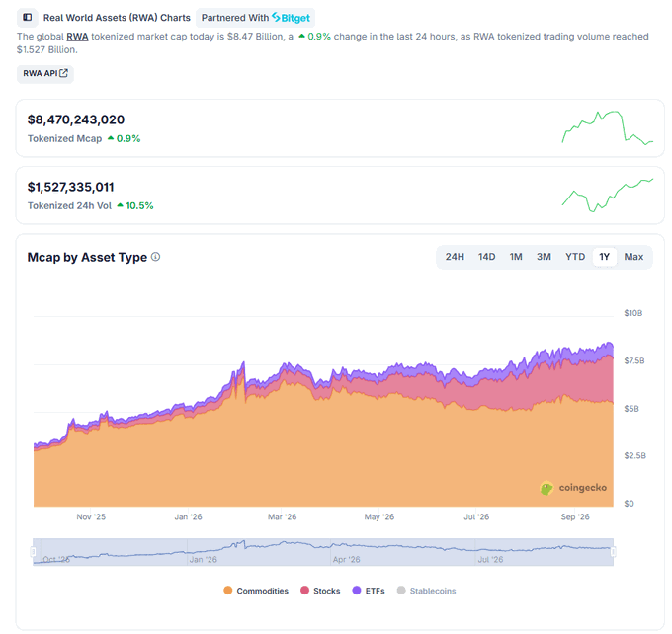Screen dimensions: 672x634
Task: Click the $10B y-axis label
Action: click(633, 313)
